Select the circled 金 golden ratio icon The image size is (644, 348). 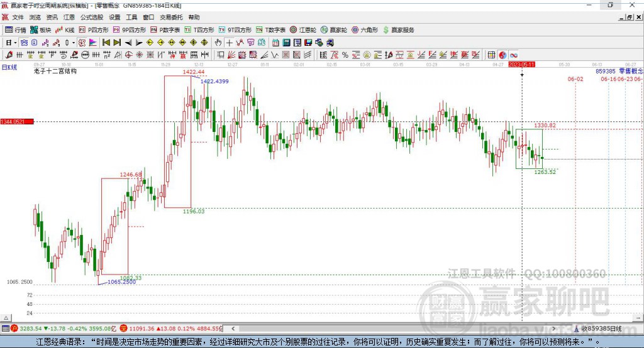367,55
